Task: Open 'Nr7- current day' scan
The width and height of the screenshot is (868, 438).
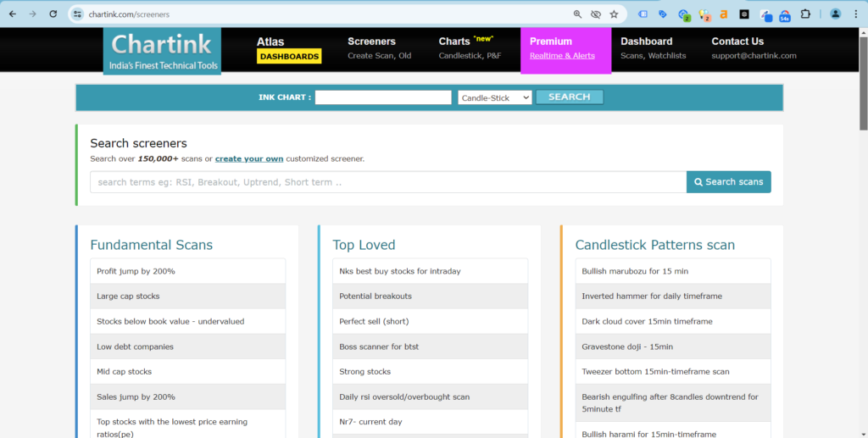Action: (x=430, y=421)
